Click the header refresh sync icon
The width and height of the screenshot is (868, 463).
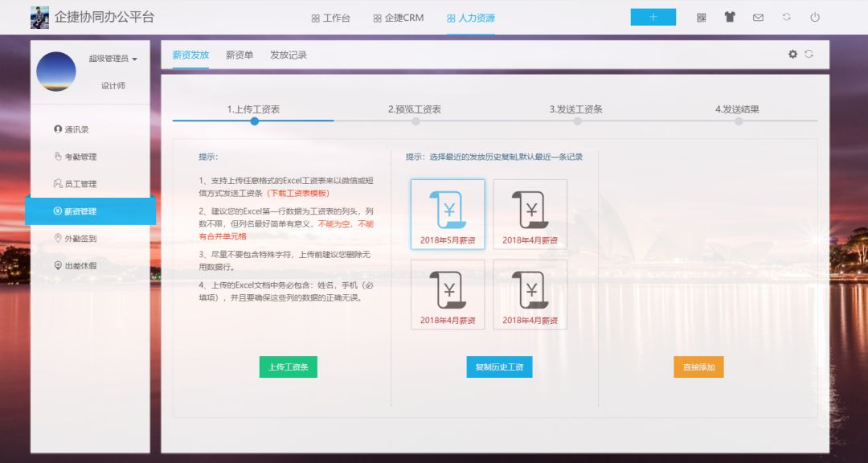(x=787, y=17)
